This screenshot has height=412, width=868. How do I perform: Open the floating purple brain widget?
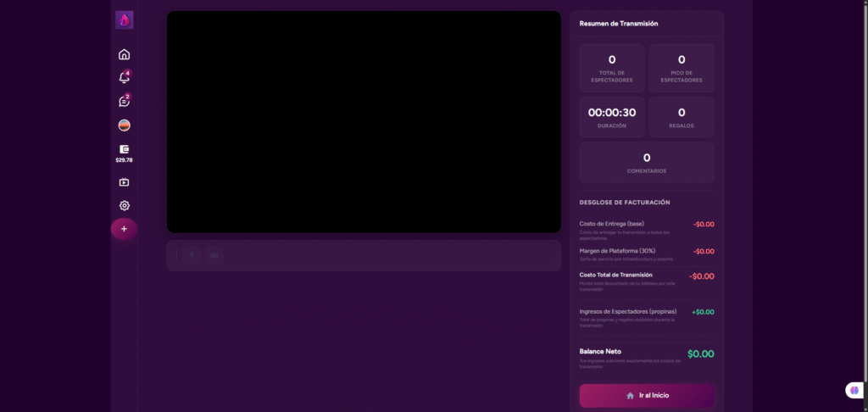854,390
